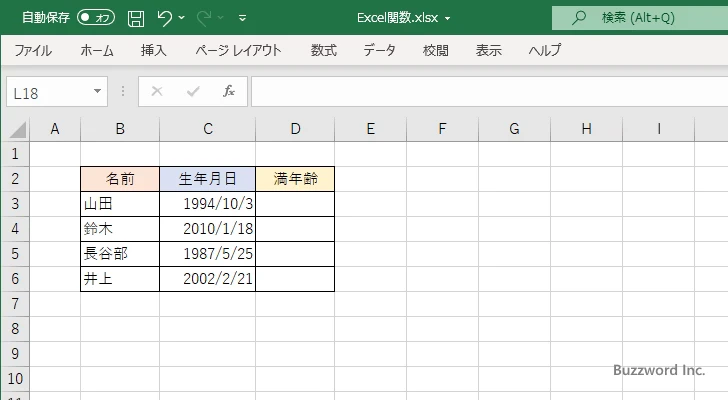Viewport: 728px width, 400px height.
Task: Click the Cancel (X) formula icon
Action: click(157, 91)
